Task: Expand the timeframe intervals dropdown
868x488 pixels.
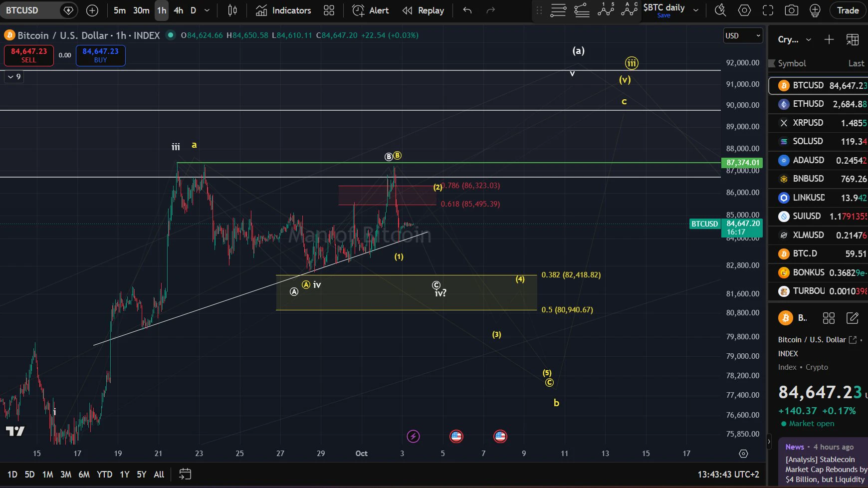Action: coord(207,10)
